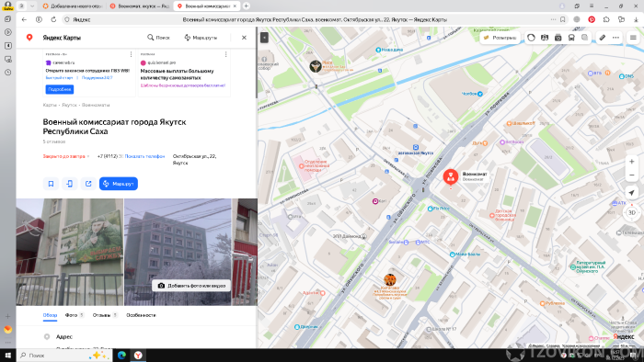Image resolution: width=644 pixels, height=362 pixels.
Task: Open the soldier poster photo thumbnail
Action: 69,252
